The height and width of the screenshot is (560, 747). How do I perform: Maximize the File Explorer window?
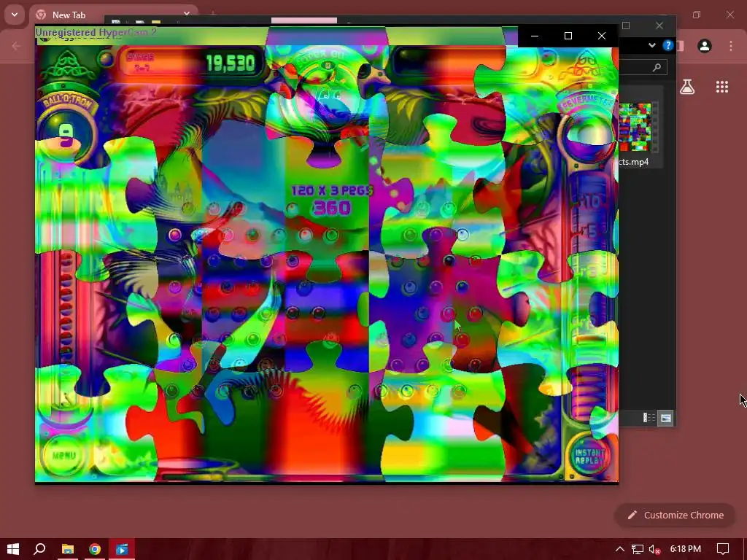tap(626, 26)
